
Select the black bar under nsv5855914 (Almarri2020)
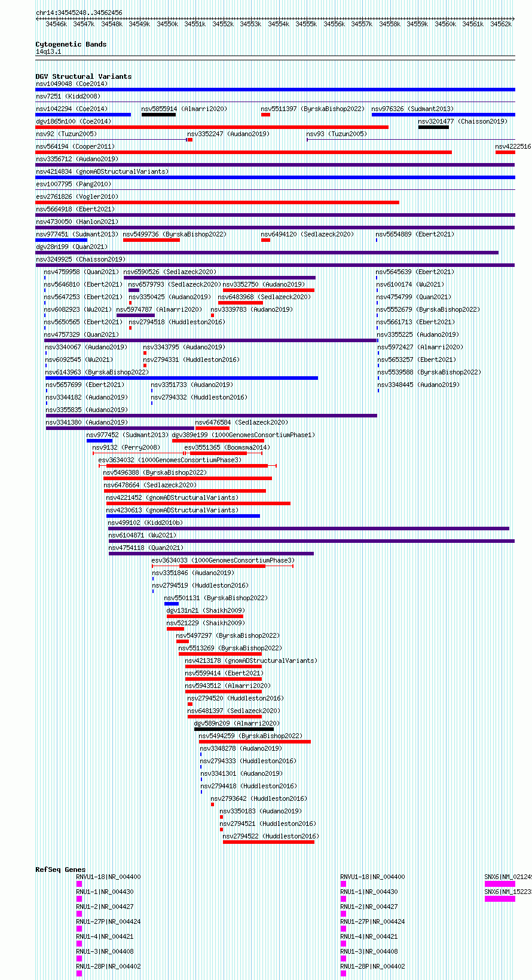pos(158,115)
